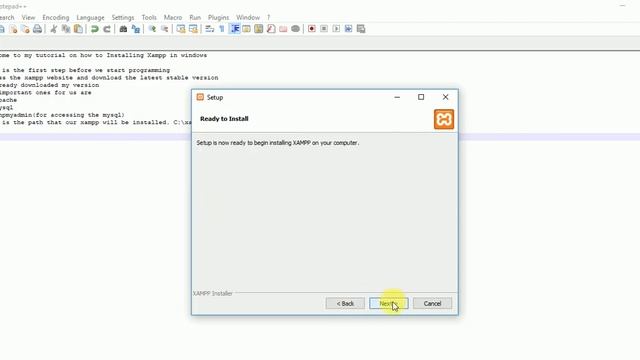
Task: Open the Replace toolbar icon
Action: 136,29
